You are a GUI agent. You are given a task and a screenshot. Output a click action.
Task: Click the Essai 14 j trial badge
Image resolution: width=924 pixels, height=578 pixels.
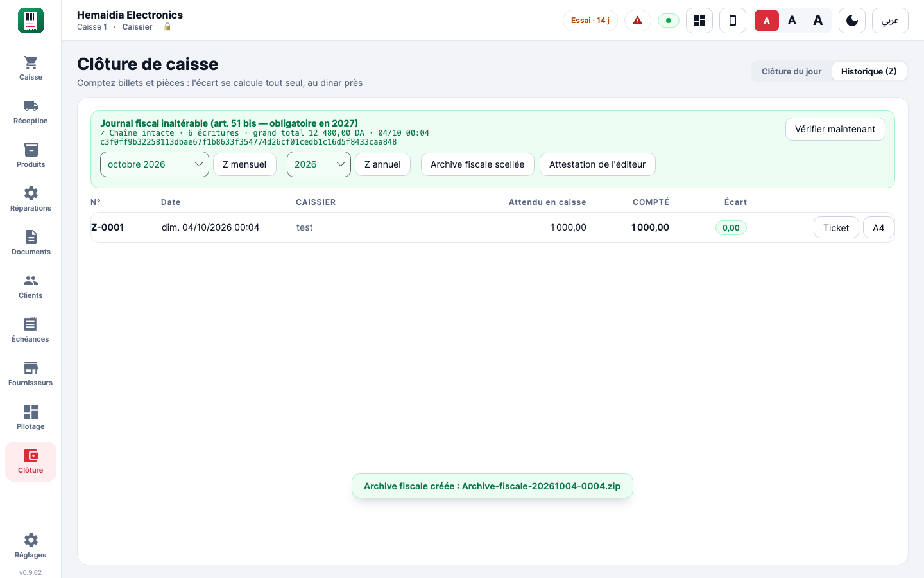[x=590, y=21]
